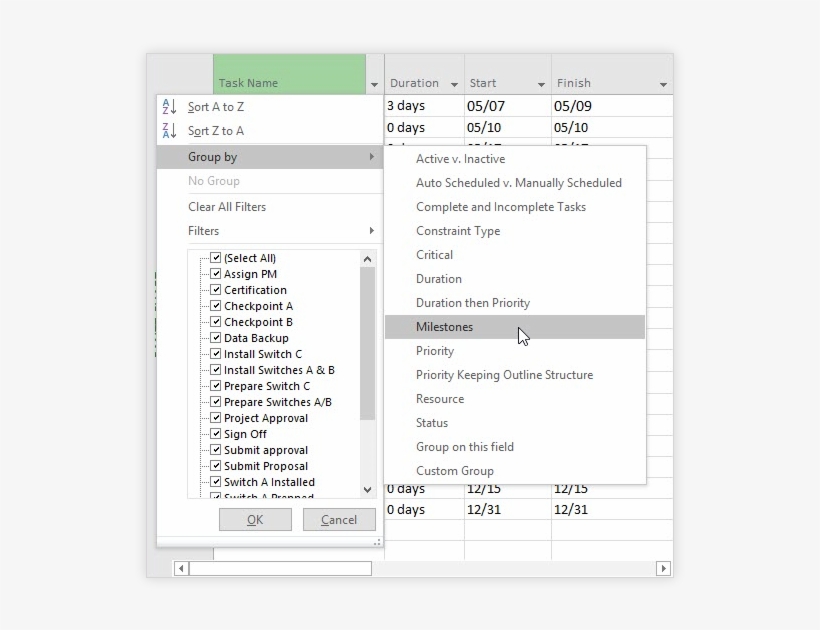Image resolution: width=820 pixels, height=630 pixels.
Task: Group by Auto Scheduled v. Manually Scheduled
Action: click(x=515, y=183)
